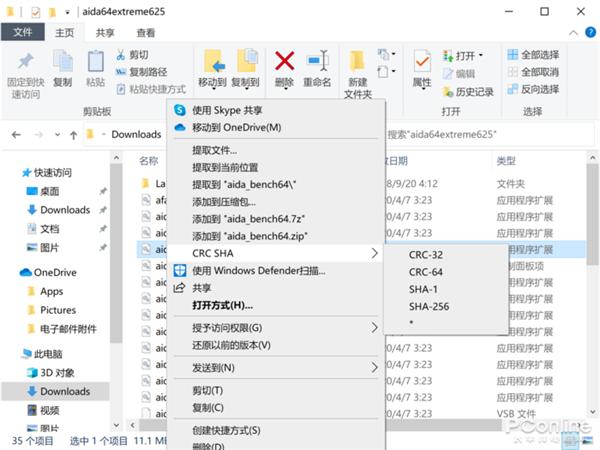Viewport: 600px width, 450px height.
Task: Select CRC-64 from the submenu
Action: (x=446, y=272)
